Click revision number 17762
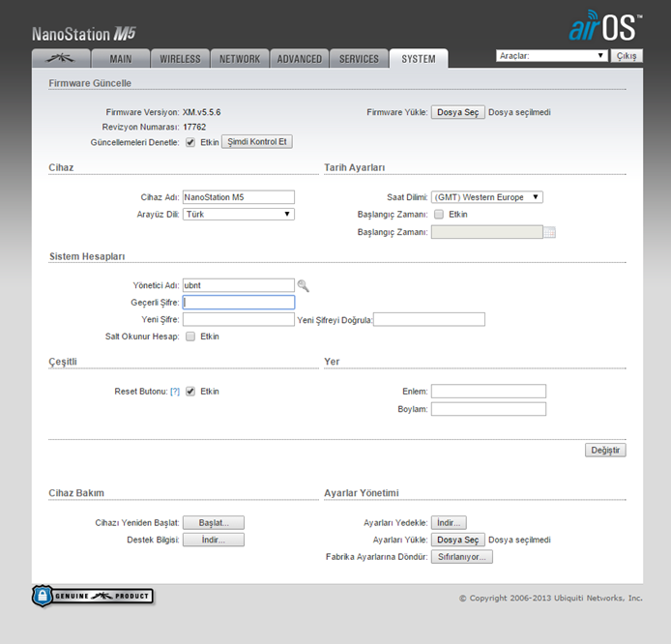 tap(194, 127)
